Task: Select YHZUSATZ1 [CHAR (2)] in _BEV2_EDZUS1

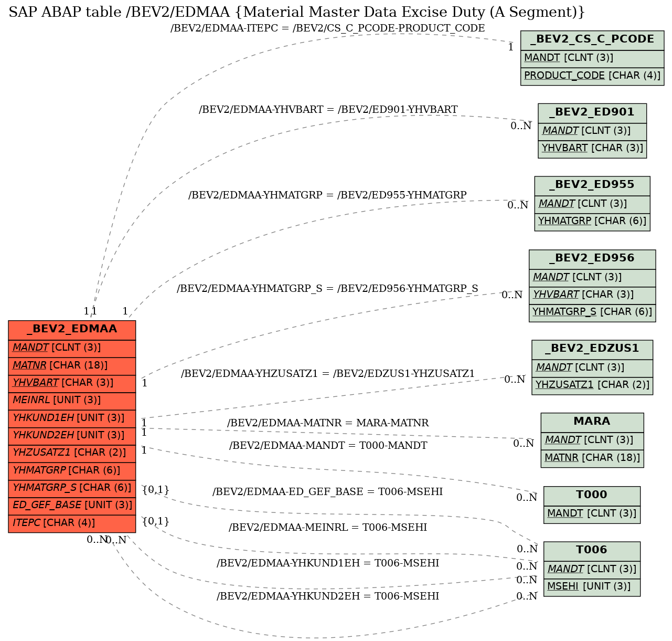Action: (x=592, y=385)
